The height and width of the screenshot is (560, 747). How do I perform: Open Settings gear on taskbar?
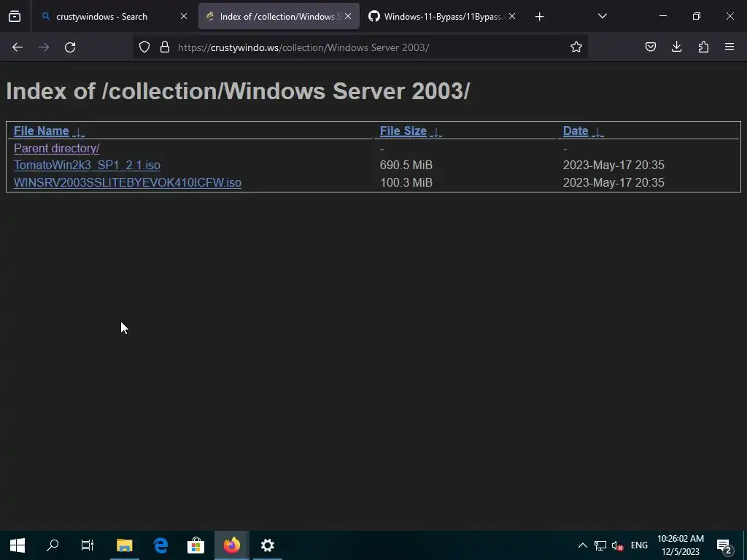coord(267,545)
